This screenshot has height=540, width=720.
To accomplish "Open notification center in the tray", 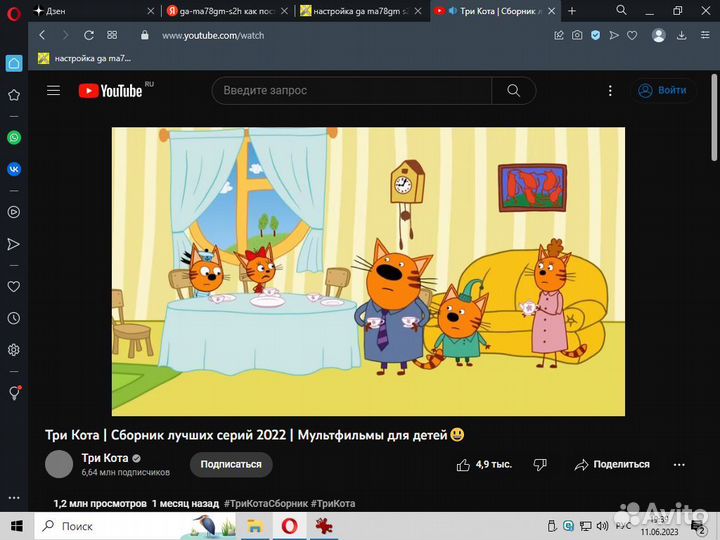I will point(698,527).
